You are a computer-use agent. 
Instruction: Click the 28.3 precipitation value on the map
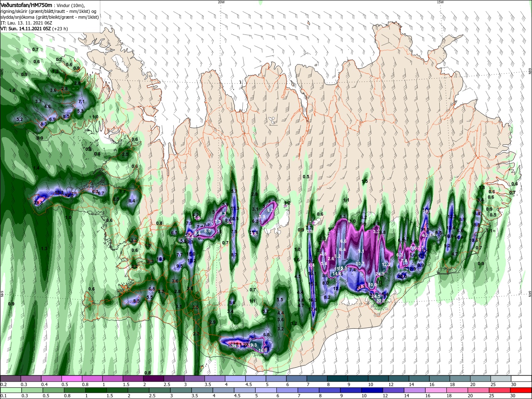(38, 203)
